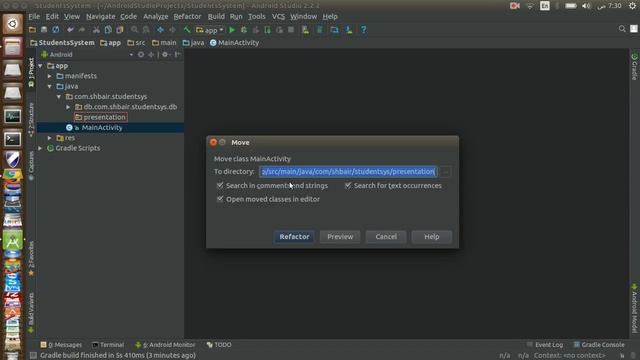Viewport: 640px width, 360px height.
Task: Expand the db.com.shbair.studentsys.db package
Action: [x=68, y=107]
